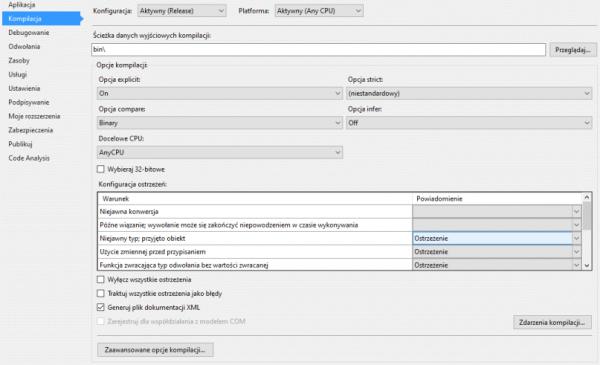Click the Warunek column header
This screenshot has width=600, height=365.
point(255,199)
